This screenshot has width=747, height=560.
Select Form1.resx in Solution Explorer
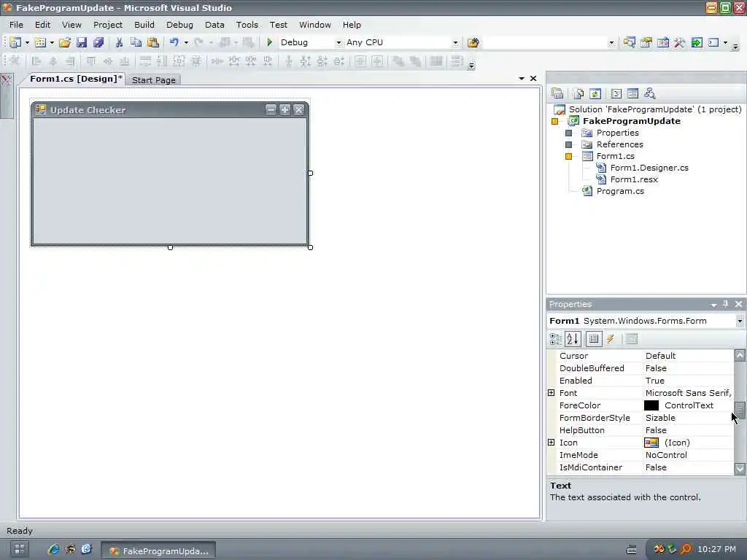[634, 179]
